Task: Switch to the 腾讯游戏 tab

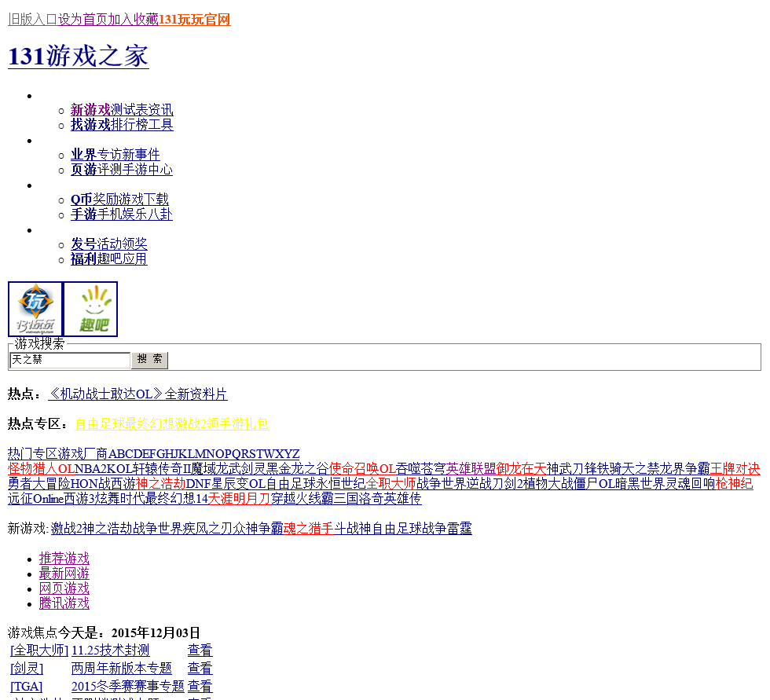Action: click(64, 603)
